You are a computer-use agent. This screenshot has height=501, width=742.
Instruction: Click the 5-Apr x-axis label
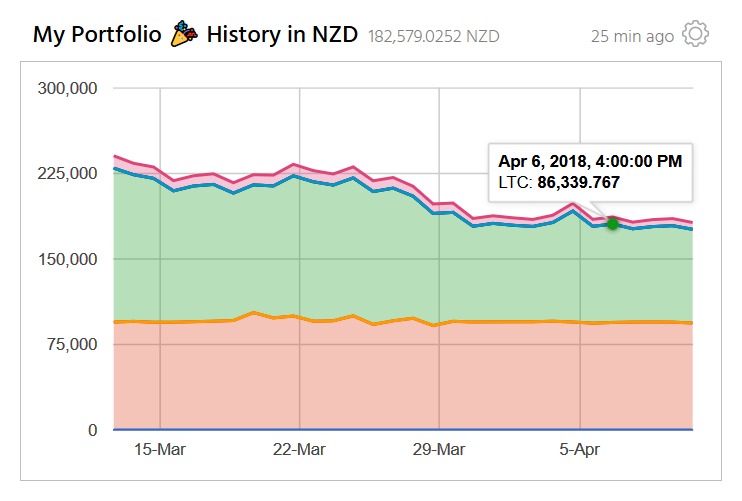579,450
